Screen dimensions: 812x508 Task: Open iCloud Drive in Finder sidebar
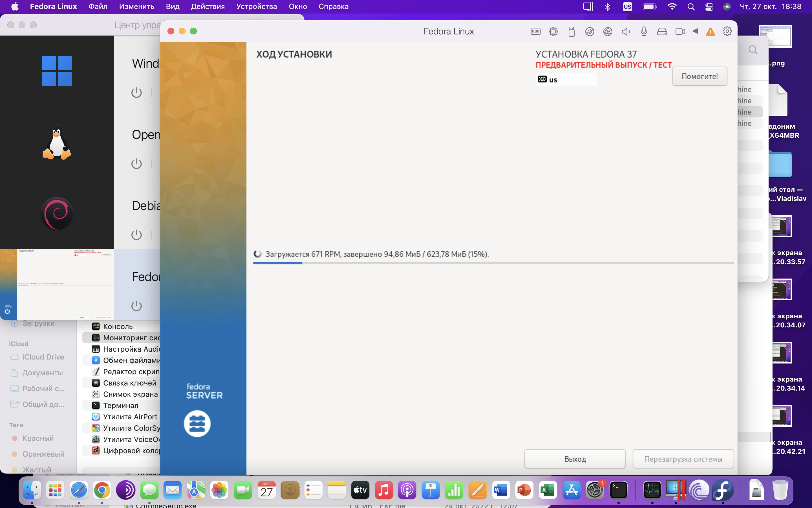[37, 357]
